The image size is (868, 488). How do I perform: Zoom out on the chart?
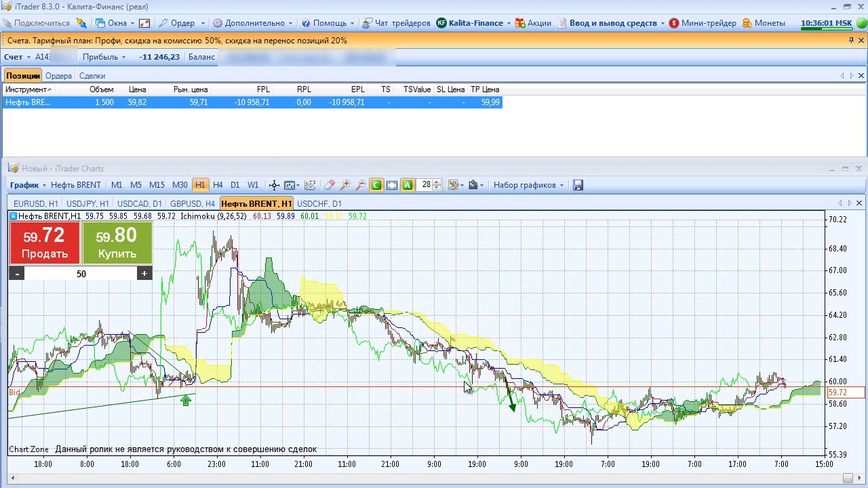pos(361,185)
